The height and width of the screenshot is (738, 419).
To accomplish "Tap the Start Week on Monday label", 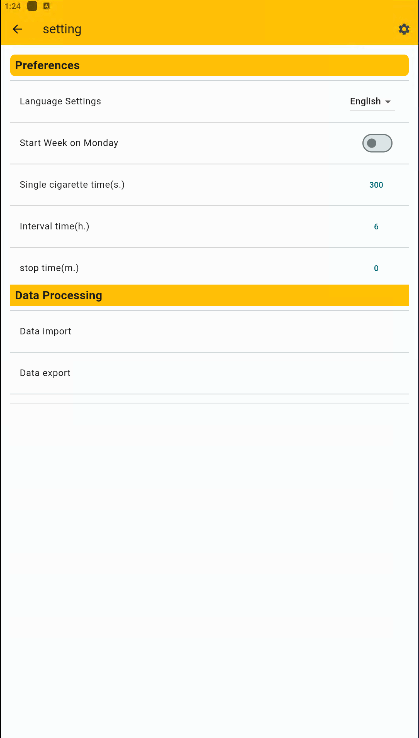I will [x=69, y=143].
